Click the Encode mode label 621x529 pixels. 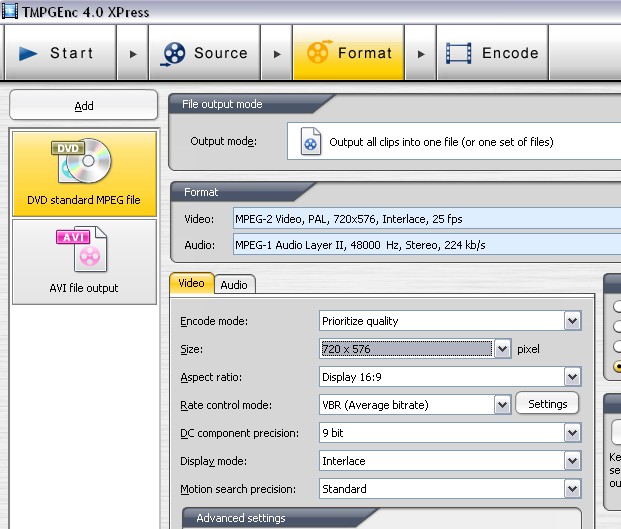[214, 321]
